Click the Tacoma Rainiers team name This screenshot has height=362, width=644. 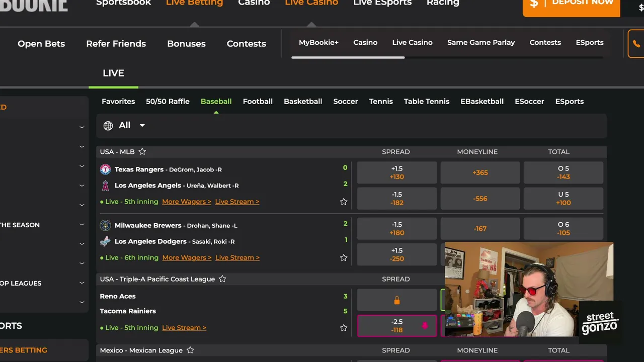point(128,311)
